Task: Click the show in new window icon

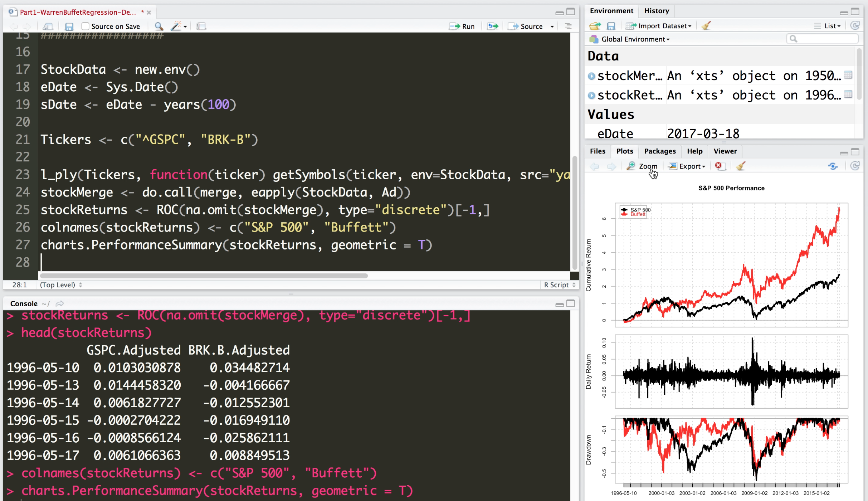Action: pyautogui.click(x=48, y=26)
